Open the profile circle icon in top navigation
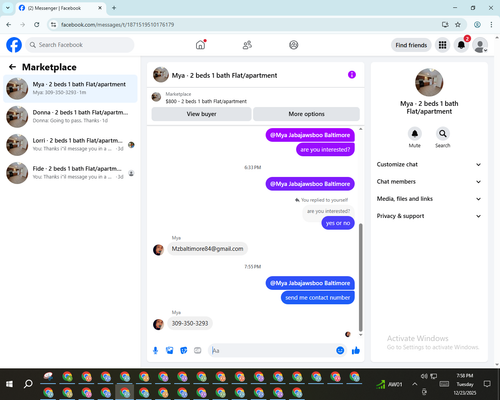 point(294,45)
